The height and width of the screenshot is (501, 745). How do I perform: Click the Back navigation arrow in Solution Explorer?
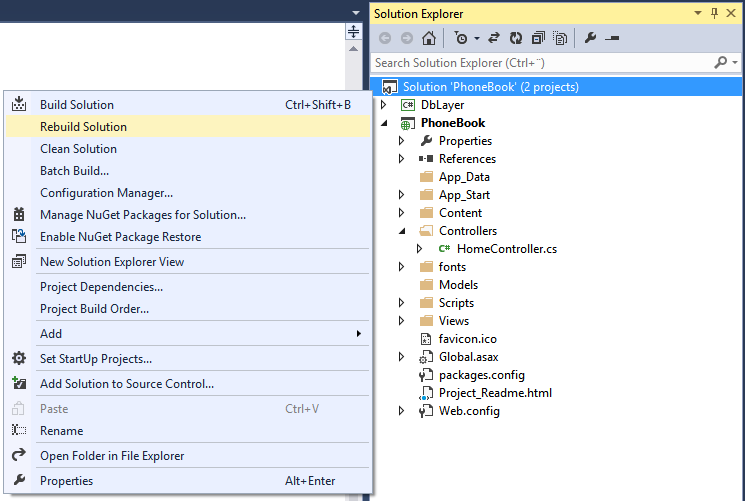(385, 38)
